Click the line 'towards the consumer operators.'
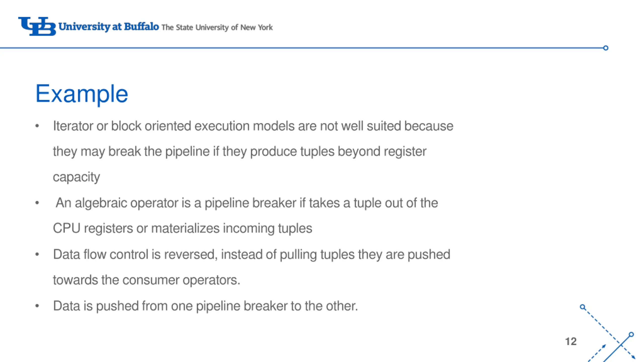The height and width of the screenshot is (362, 644). click(147, 280)
